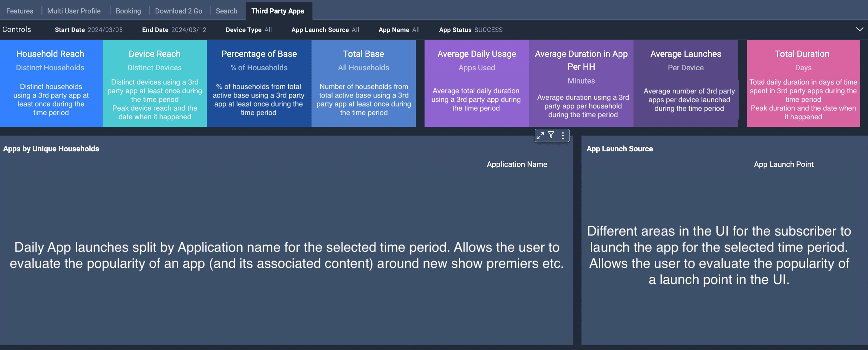Viewport: 868px width, 350px height.
Task: Click the Household Reach blue tile
Action: (51, 83)
